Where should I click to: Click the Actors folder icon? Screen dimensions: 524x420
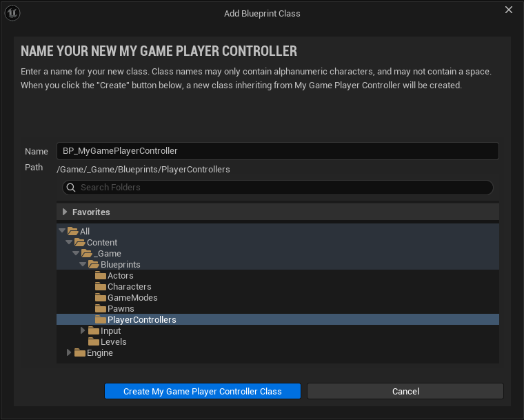coord(101,276)
